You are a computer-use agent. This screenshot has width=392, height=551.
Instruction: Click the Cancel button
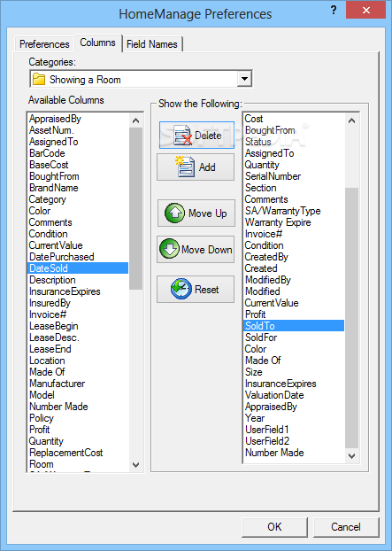[x=346, y=527]
